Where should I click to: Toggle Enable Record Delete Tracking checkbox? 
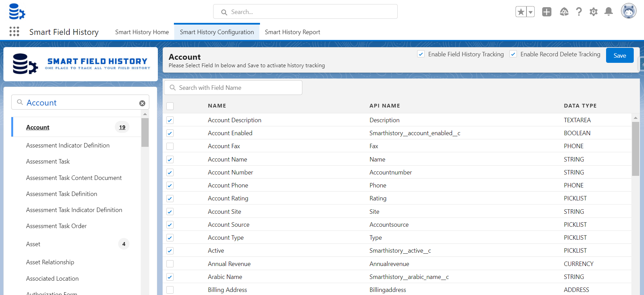513,54
